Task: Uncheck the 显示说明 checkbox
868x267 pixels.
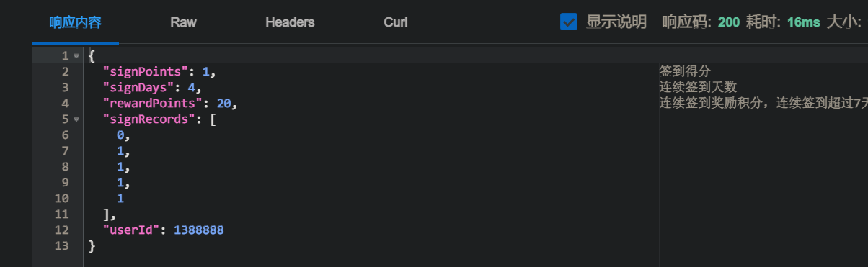Action: 569,22
